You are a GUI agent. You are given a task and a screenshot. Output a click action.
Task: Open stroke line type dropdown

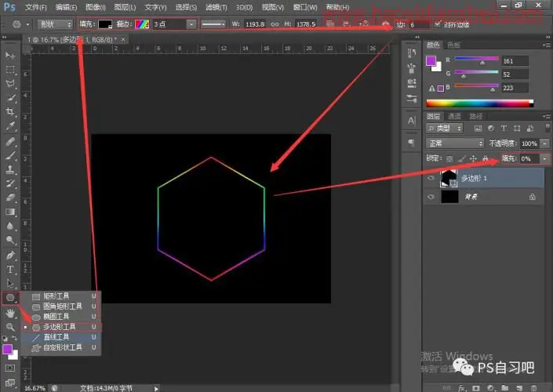[213, 24]
